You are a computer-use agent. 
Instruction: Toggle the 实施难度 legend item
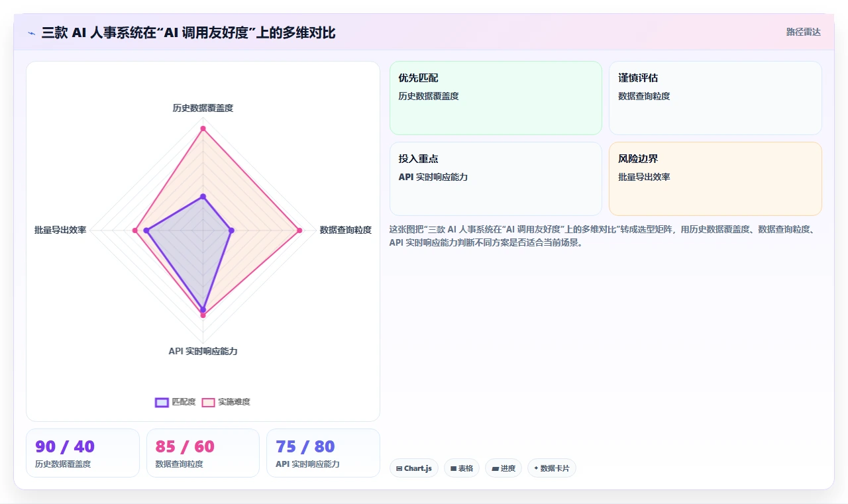pos(227,402)
